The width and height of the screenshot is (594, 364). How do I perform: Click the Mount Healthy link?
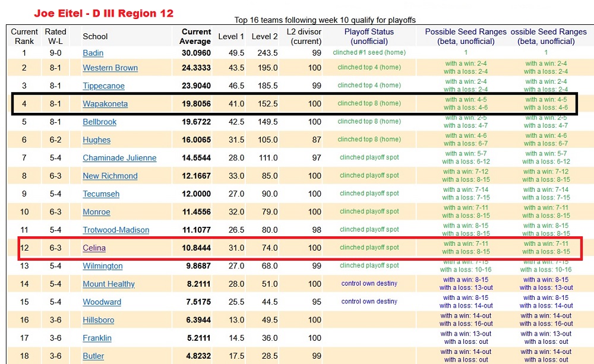pyautogui.click(x=109, y=284)
